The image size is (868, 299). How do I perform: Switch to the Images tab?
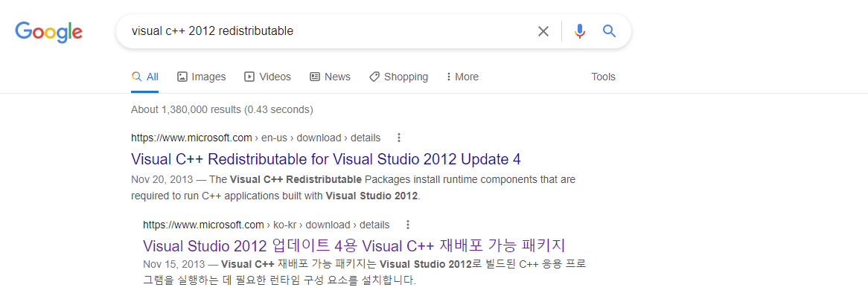[x=202, y=77]
